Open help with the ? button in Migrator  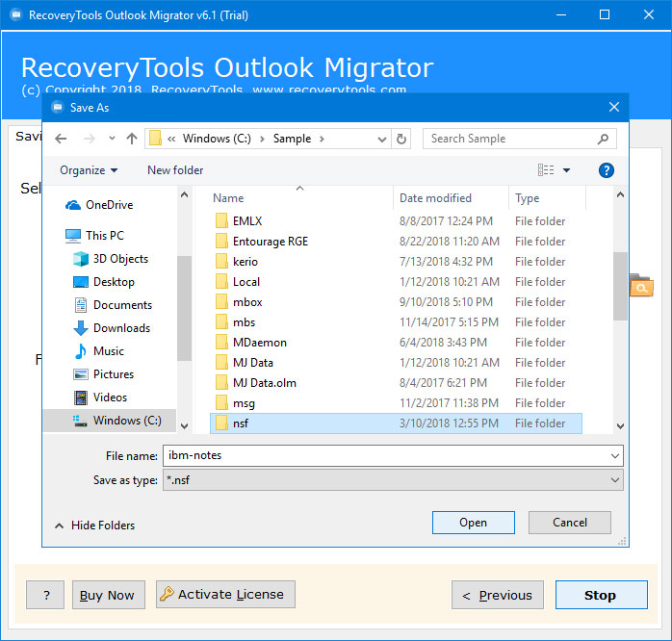(45, 595)
